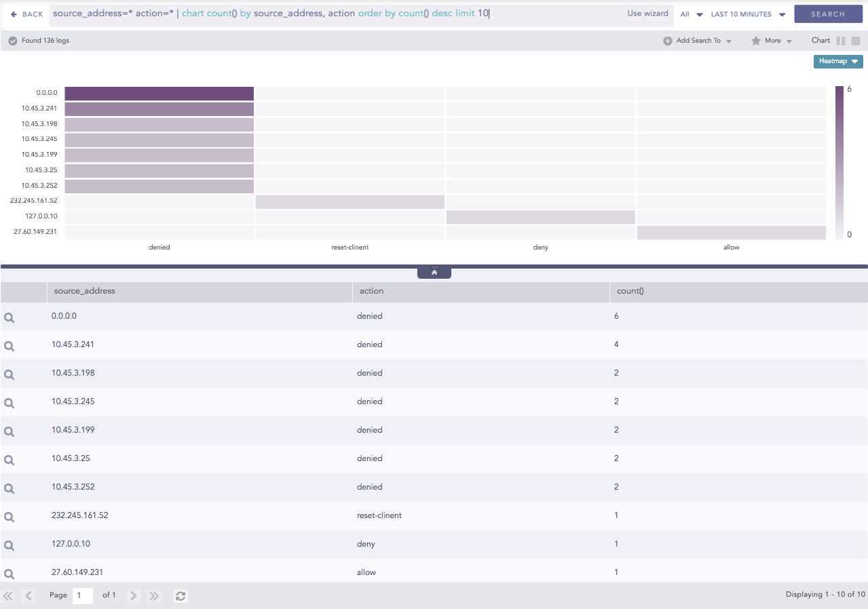Viewport: 868px width, 609px height.
Task: Jump to the last page using double-arrow icon
Action: click(x=153, y=595)
